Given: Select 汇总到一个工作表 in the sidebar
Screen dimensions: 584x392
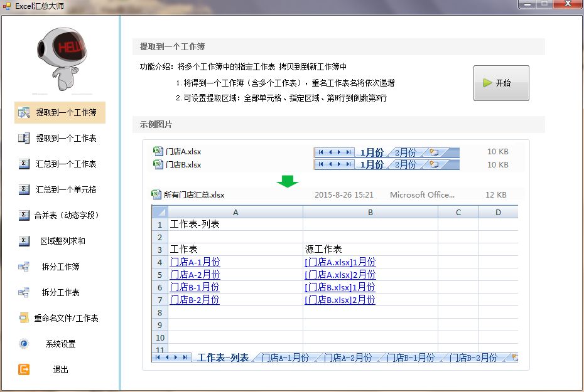Looking at the screenshot, I should coord(60,164).
